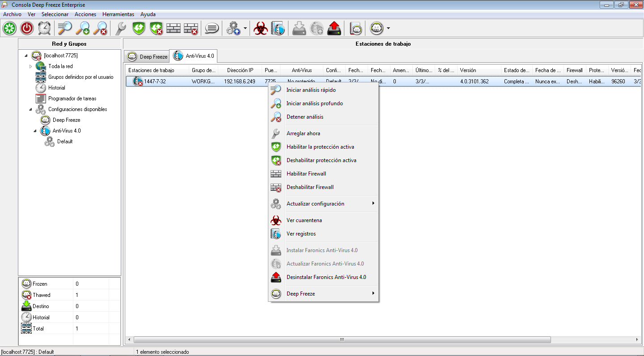Open dropdown arrow beside polar bear icon
Image resolution: width=644 pixels, height=356 pixels.
pos(388,29)
